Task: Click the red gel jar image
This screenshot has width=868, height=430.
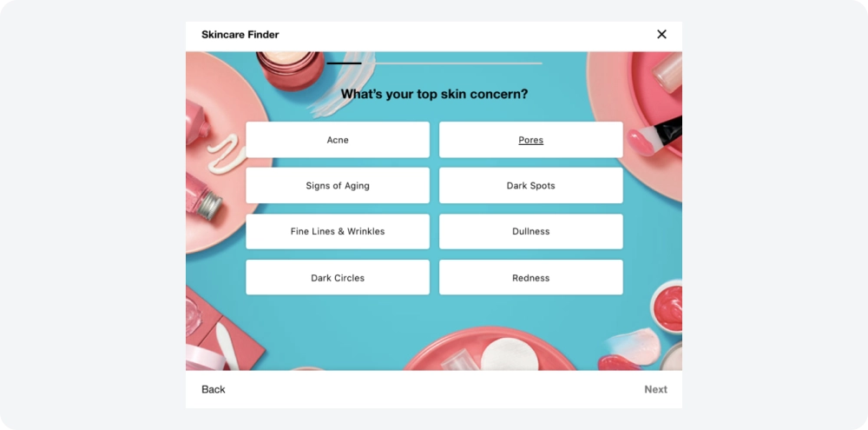Action: (x=667, y=307)
